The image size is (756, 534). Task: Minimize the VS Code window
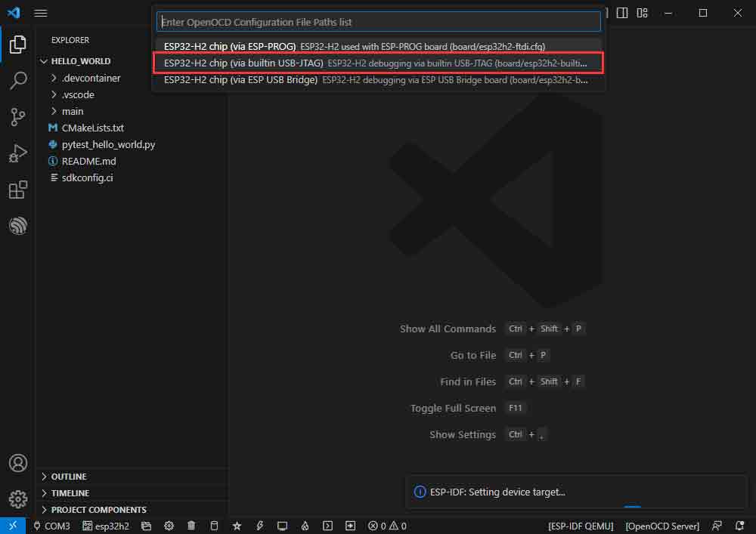(x=668, y=13)
